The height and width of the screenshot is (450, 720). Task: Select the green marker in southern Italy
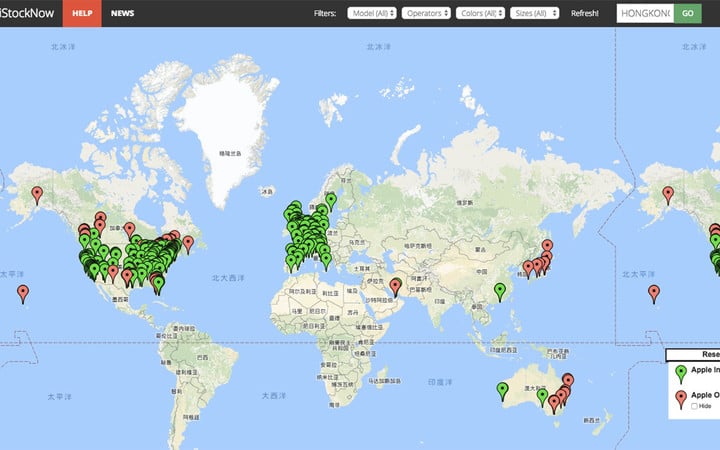(326, 261)
